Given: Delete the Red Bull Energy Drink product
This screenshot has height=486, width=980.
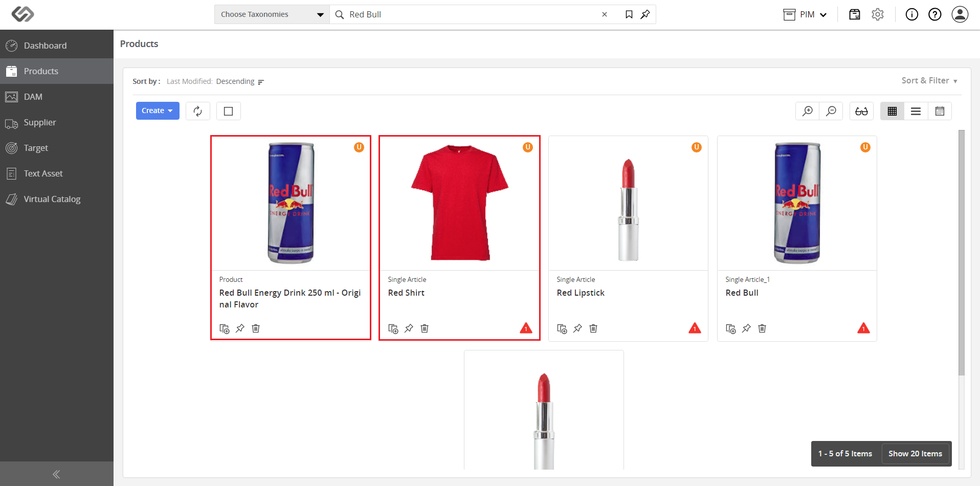Looking at the screenshot, I should (x=256, y=328).
